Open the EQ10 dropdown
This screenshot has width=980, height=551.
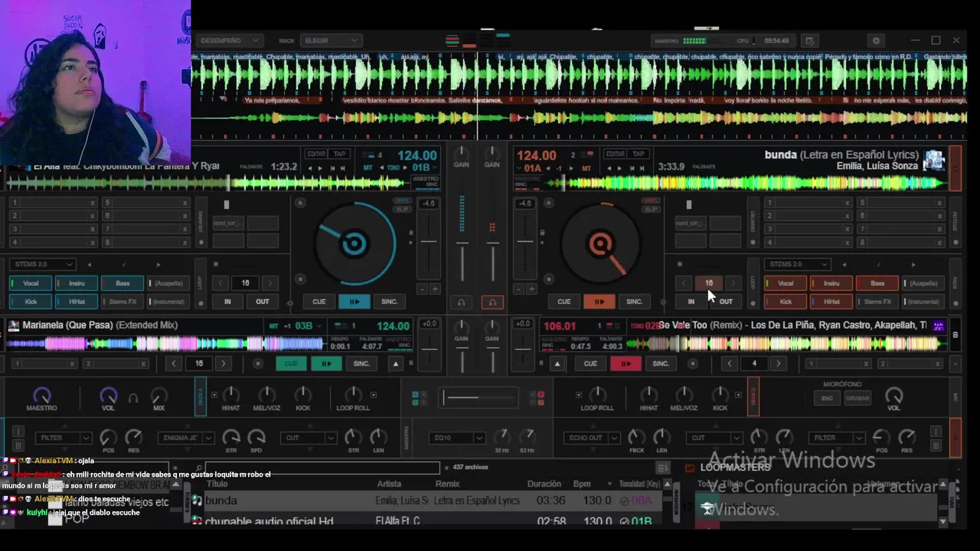point(456,438)
